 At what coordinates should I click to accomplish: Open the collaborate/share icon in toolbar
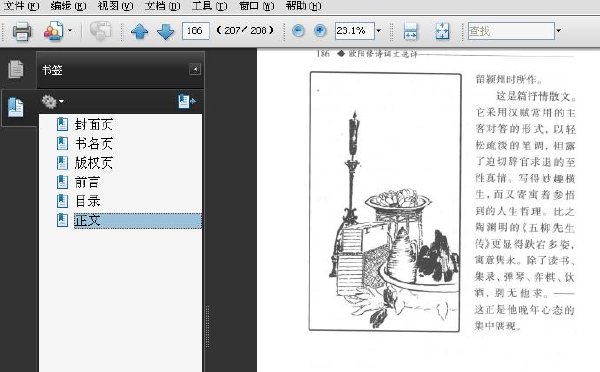click(x=53, y=31)
